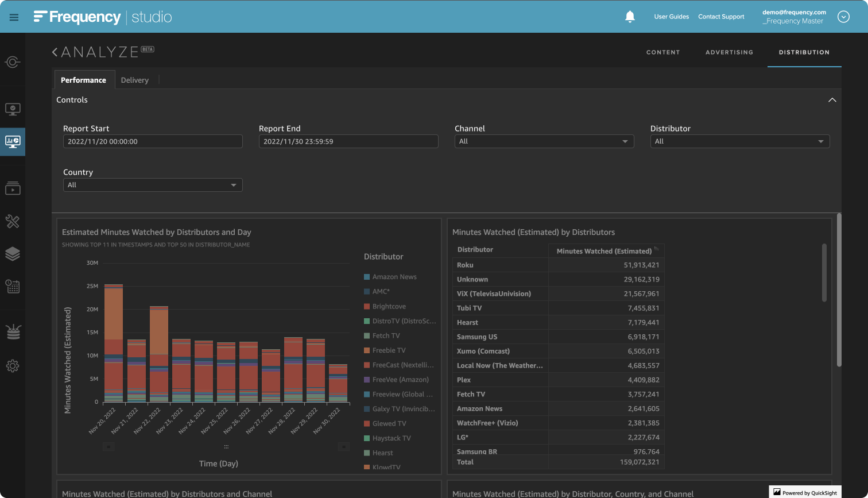Viewport: 868px width, 498px height.
Task: Click the Plex table row
Action: pos(558,380)
